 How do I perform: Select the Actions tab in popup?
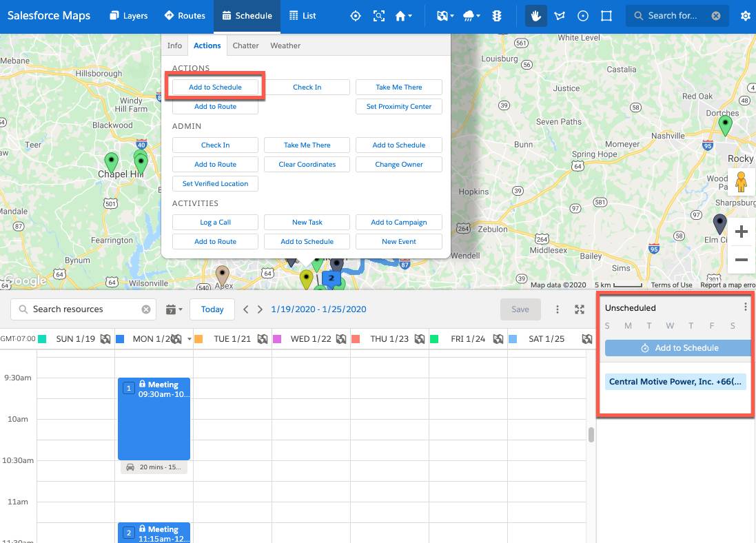(x=207, y=45)
